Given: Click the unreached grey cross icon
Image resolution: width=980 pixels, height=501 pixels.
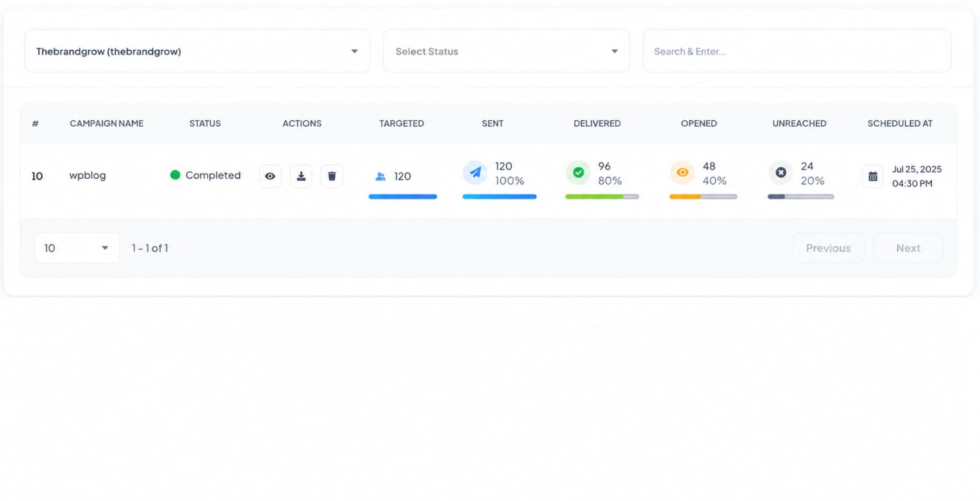Looking at the screenshot, I should [x=781, y=173].
